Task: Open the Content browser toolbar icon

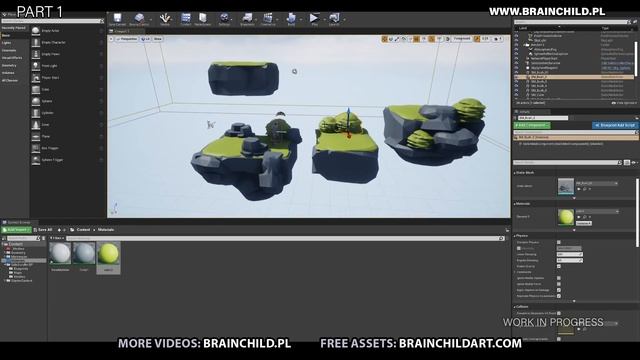Action: click(186, 18)
